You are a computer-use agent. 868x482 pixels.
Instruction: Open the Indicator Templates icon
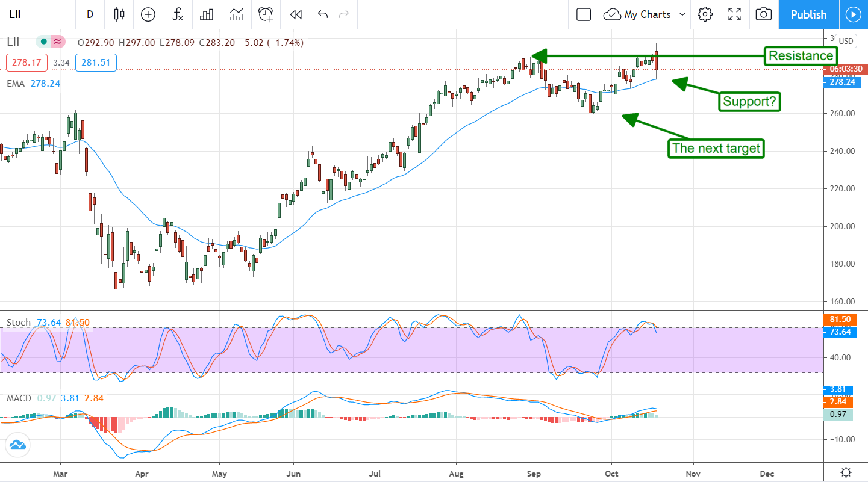pyautogui.click(x=237, y=14)
